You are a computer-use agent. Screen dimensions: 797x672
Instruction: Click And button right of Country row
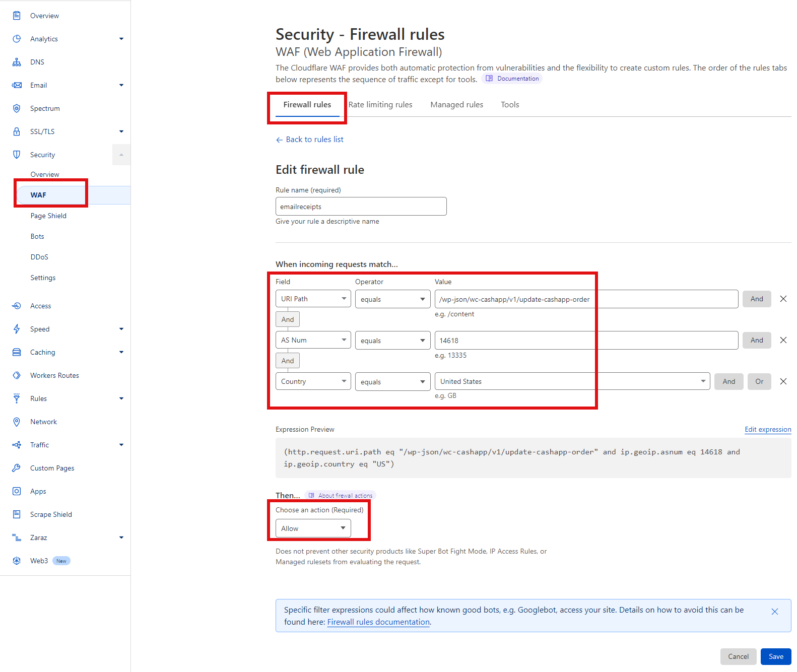coord(728,381)
